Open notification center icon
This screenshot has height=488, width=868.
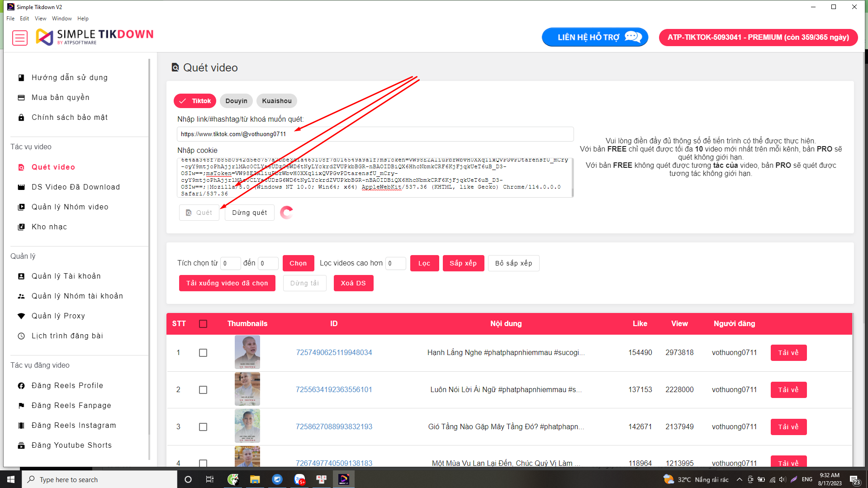pyautogui.click(x=855, y=480)
